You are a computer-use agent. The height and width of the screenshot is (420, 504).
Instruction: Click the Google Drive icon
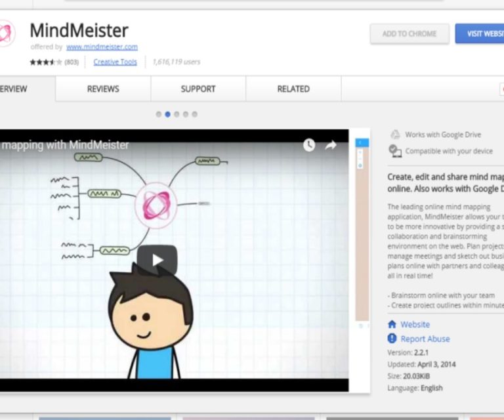click(395, 135)
